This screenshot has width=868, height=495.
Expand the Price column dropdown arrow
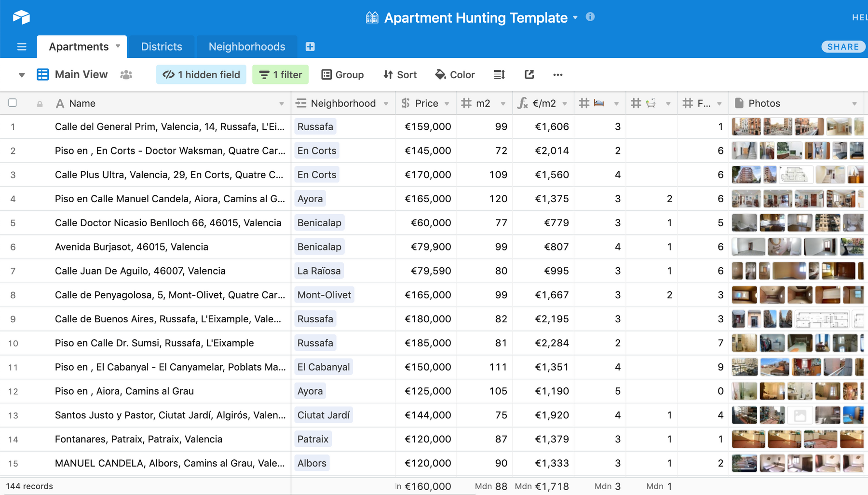[x=447, y=104]
